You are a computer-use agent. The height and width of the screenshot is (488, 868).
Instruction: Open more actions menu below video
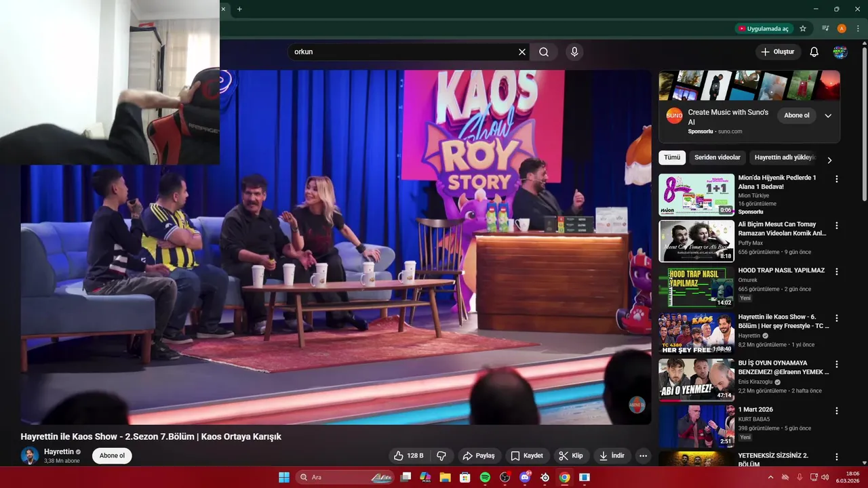coord(643,455)
